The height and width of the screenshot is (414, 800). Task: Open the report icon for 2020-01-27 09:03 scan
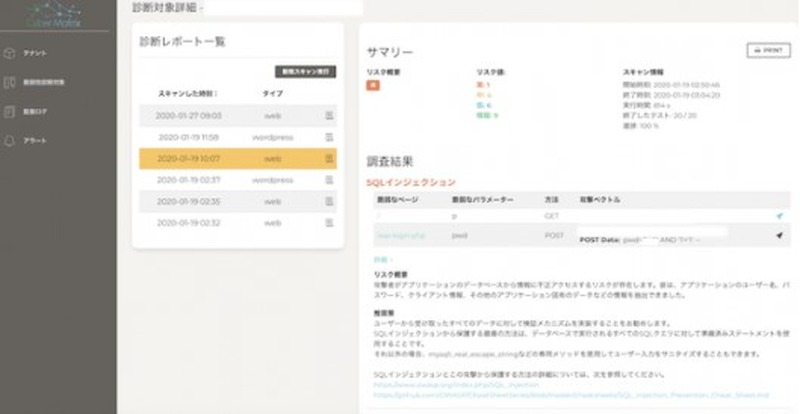click(x=329, y=116)
